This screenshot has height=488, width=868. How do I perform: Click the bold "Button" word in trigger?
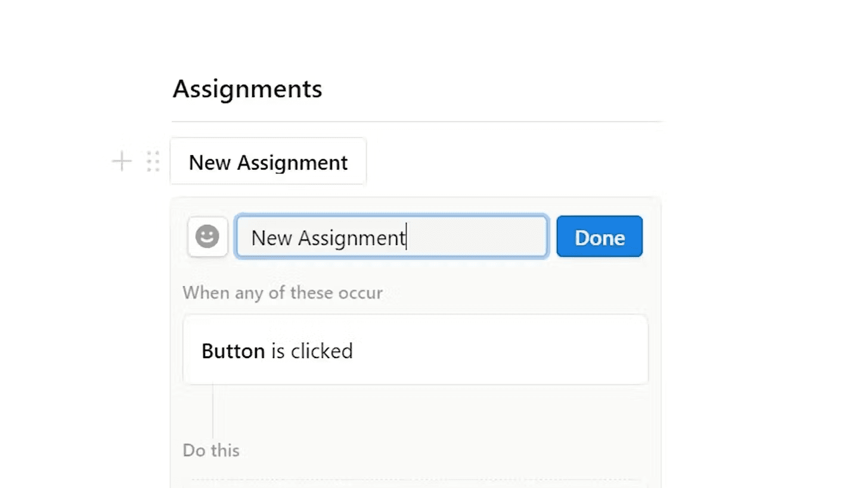pyautogui.click(x=233, y=351)
